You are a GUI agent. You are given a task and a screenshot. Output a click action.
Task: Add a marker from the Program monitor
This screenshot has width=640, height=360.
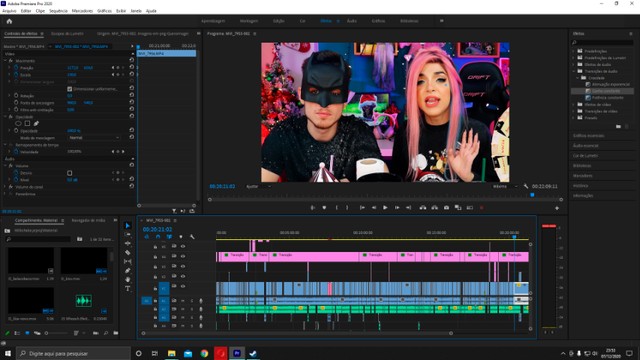[x=324, y=208]
